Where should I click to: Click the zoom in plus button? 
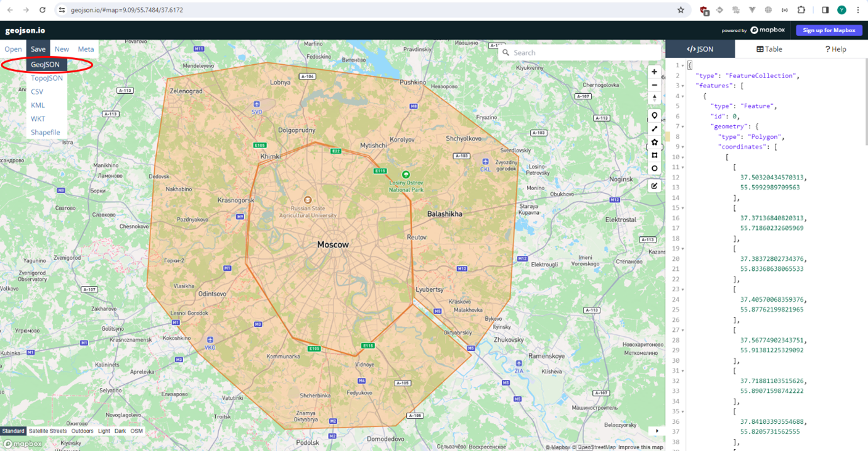click(x=655, y=72)
